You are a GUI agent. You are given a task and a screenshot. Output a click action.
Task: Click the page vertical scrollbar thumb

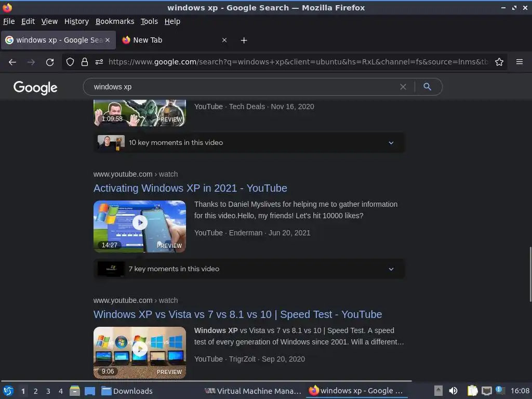pyautogui.click(x=530, y=274)
